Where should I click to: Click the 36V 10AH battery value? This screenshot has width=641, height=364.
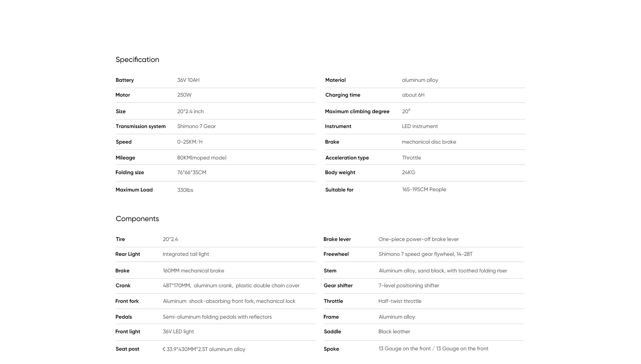(x=188, y=80)
